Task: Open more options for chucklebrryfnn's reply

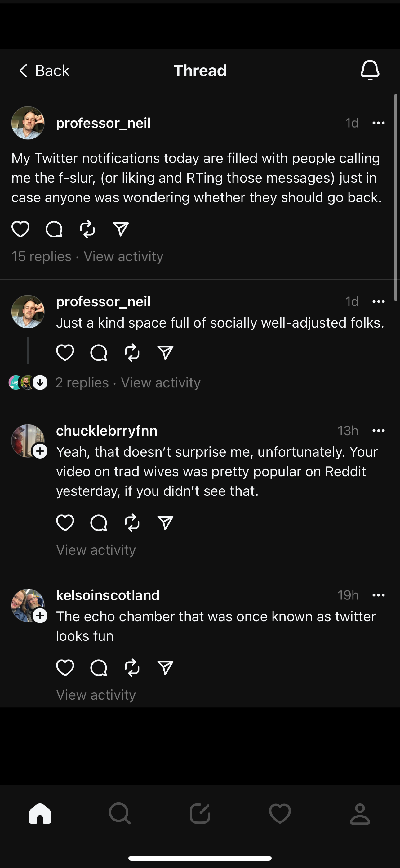Action: coord(379,431)
